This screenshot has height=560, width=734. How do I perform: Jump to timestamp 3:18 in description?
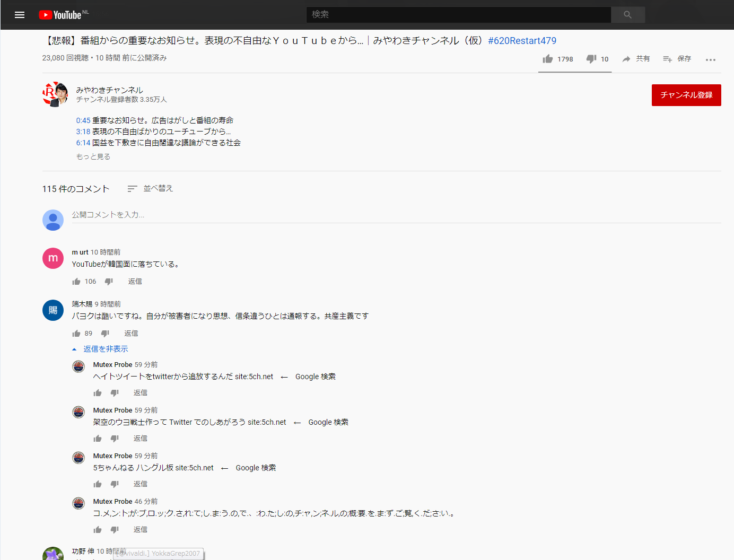click(x=83, y=132)
